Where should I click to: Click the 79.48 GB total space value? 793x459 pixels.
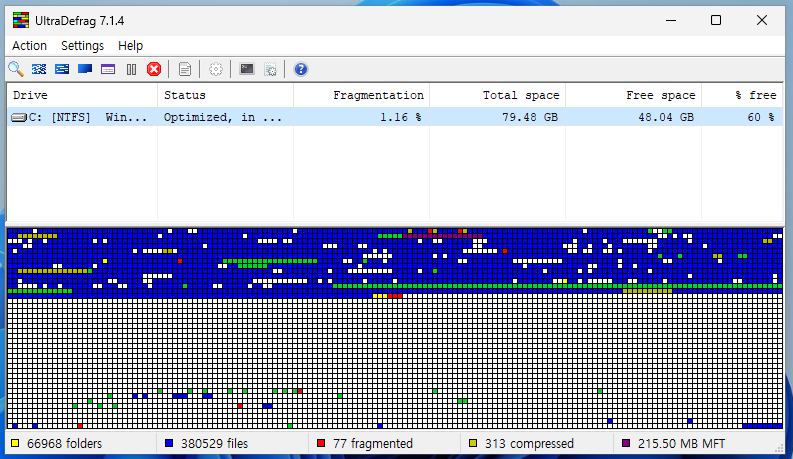(530, 117)
